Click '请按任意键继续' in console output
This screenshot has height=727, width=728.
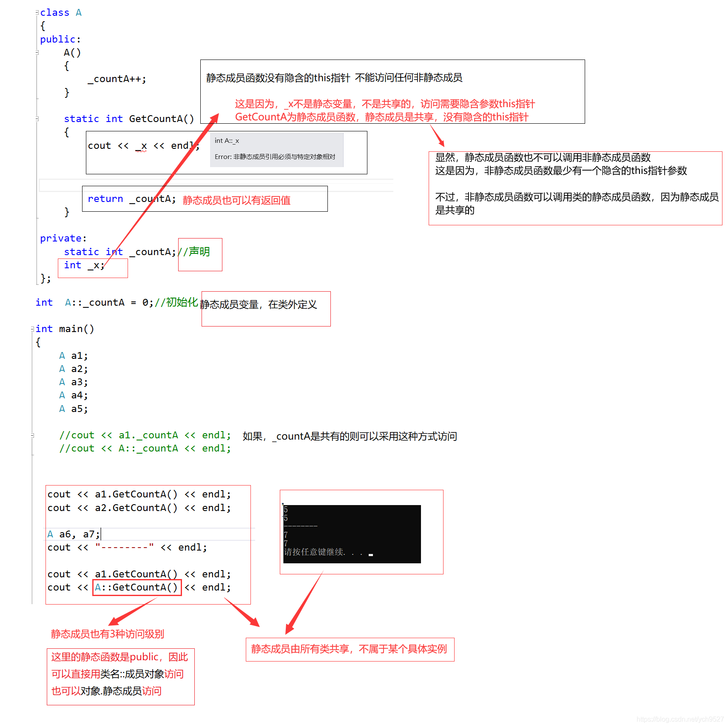point(315,552)
